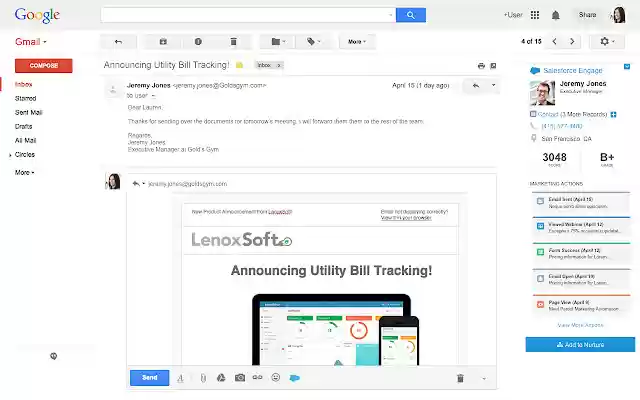
Task: Expand the additional contact records plus
Action: 613,115
